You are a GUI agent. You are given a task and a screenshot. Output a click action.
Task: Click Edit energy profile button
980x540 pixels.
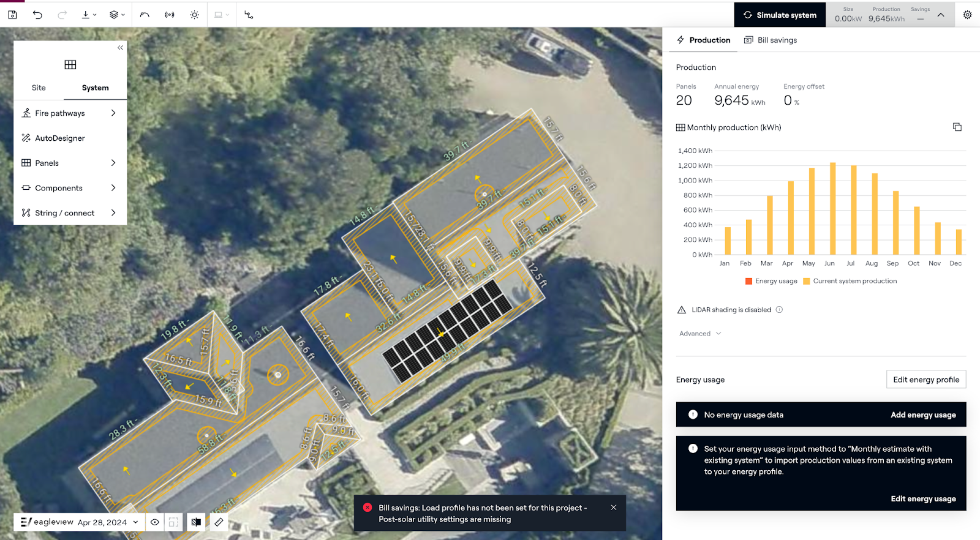(925, 380)
